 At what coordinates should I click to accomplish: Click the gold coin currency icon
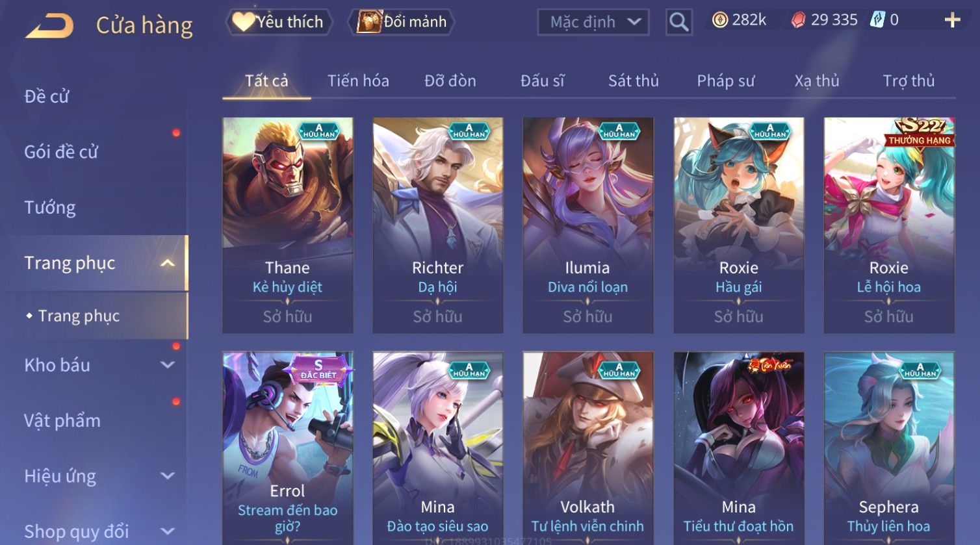coord(719,20)
